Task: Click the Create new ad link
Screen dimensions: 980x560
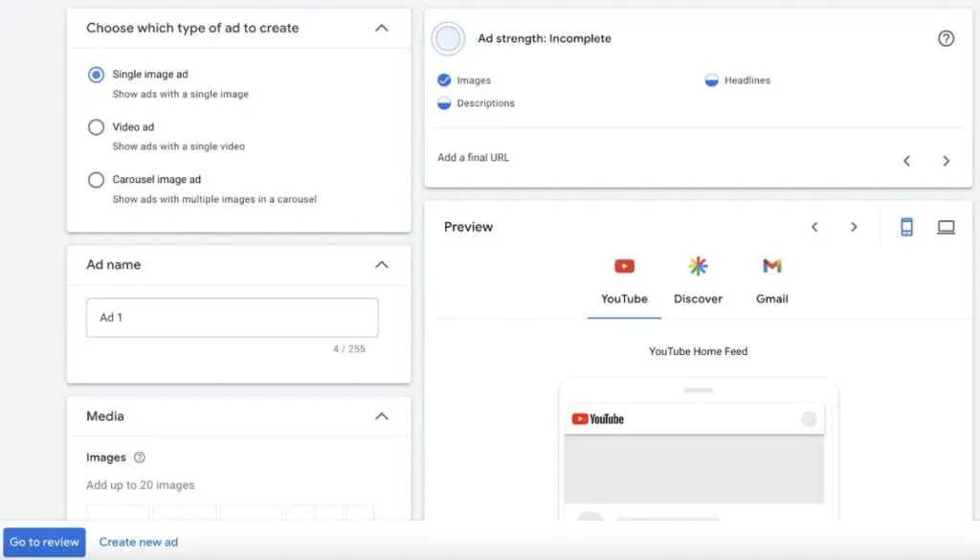Action: coord(139,542)
